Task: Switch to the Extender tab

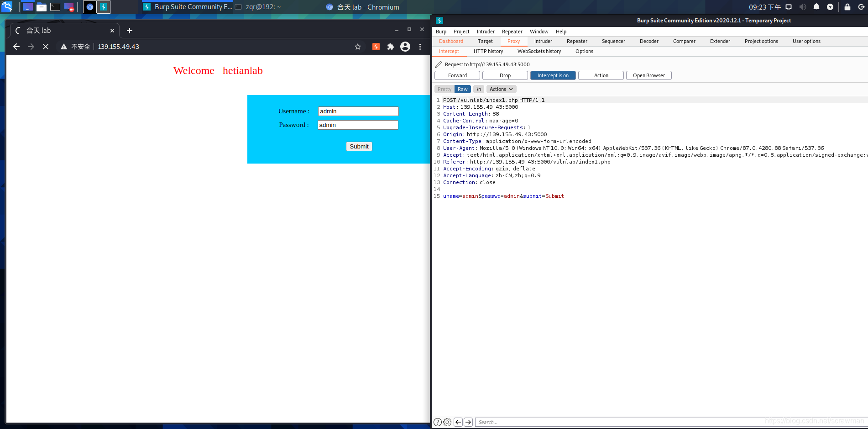Action: coord(720,41)
